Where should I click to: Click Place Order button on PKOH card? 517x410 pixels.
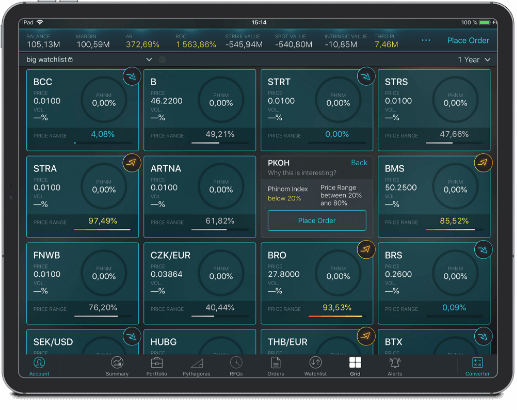[x=317, y=220]
